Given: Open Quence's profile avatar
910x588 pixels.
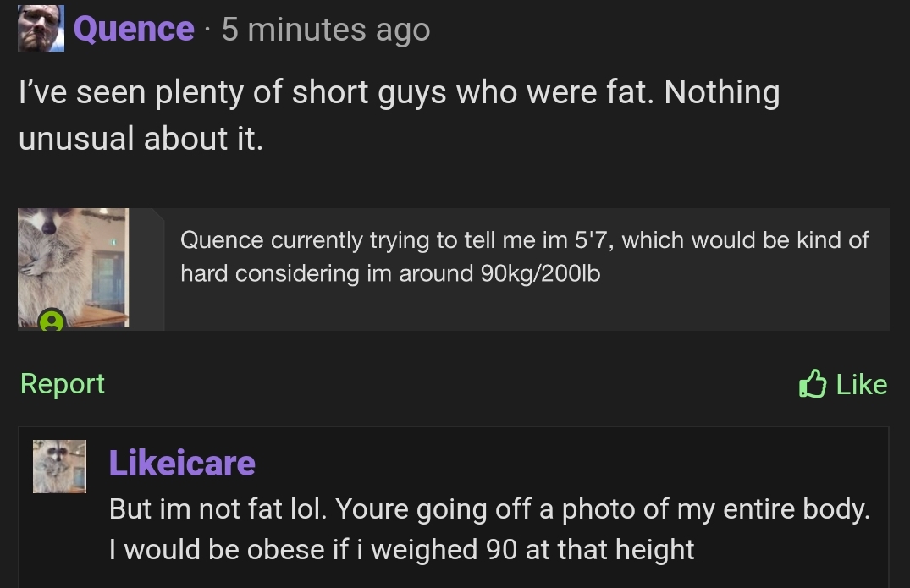Looking at the screenshot, I should [x=41, y=29].
